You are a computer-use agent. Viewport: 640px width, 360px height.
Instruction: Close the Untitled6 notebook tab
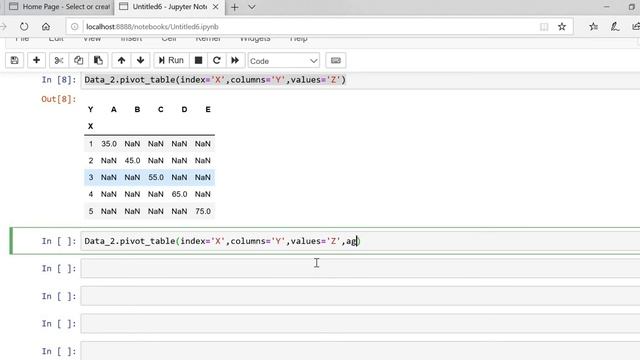coord(216,7)
